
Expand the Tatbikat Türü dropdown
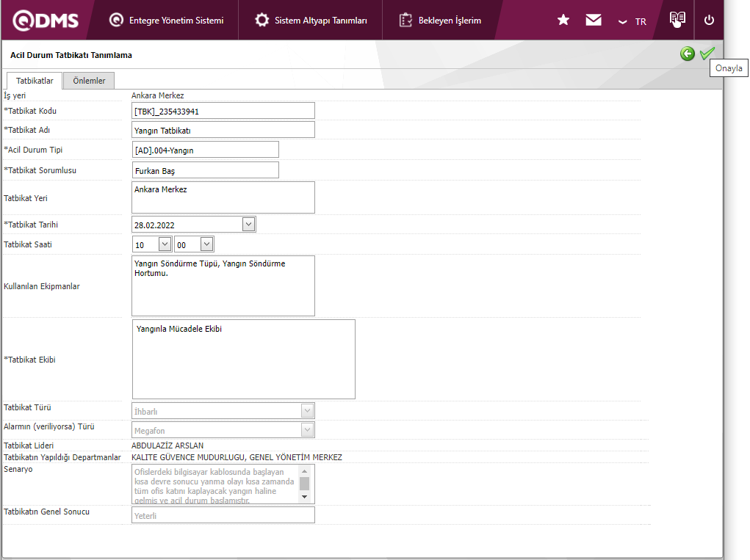pos(307,411)
